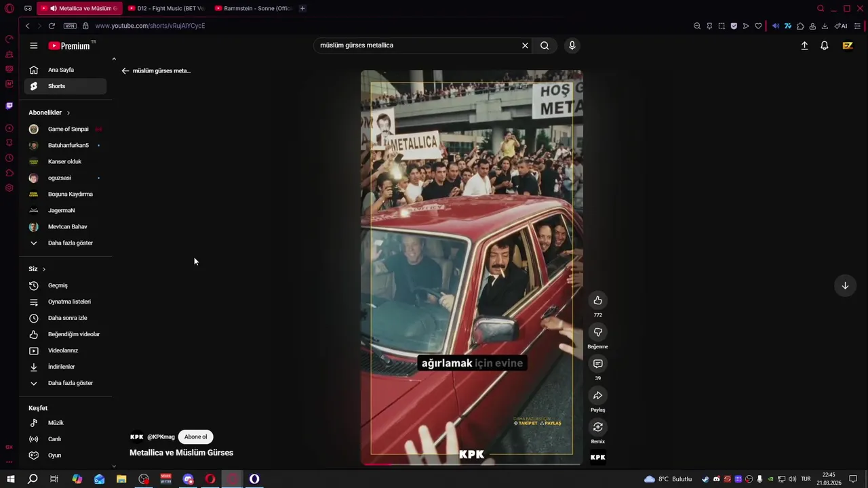Viewport: 868px width, 488px height.
Task: Open Videolarınız page
Action: coord(65,350)
